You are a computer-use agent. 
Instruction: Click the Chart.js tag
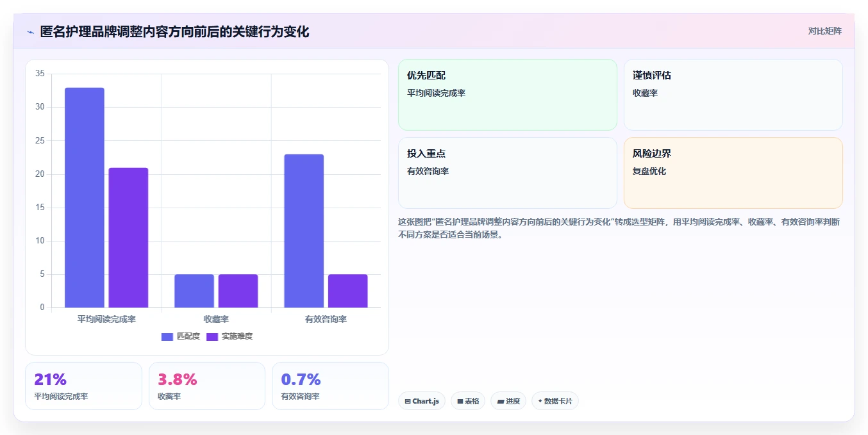pos(422,401)
